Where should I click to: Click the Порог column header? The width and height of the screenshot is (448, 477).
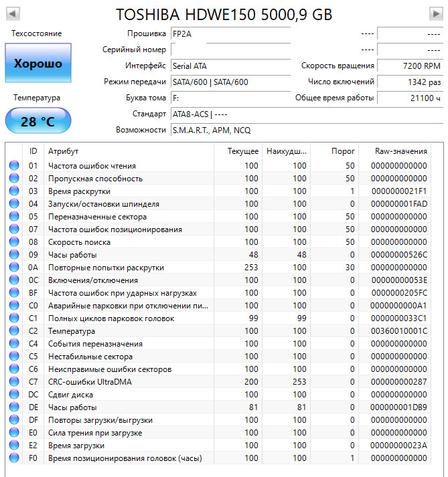coord(343,151)
